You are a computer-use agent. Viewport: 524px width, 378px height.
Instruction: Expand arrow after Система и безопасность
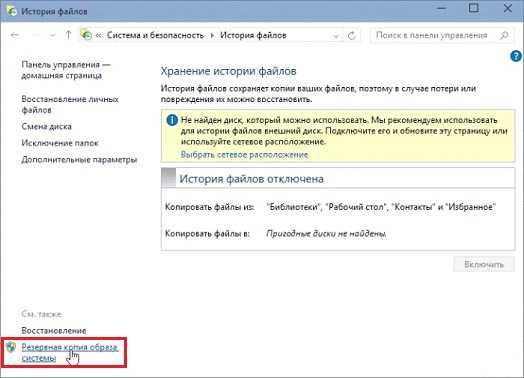[212, 35]
